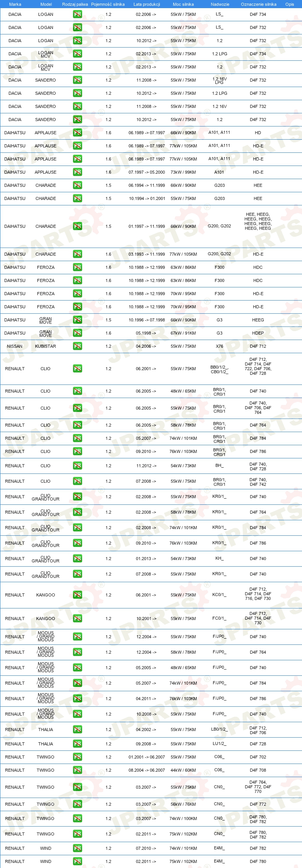Click fuel icon in APPLAUSE 73kW / 99KM row
Viewport: 302px width, 868px height.
click(x=77, y=172)
